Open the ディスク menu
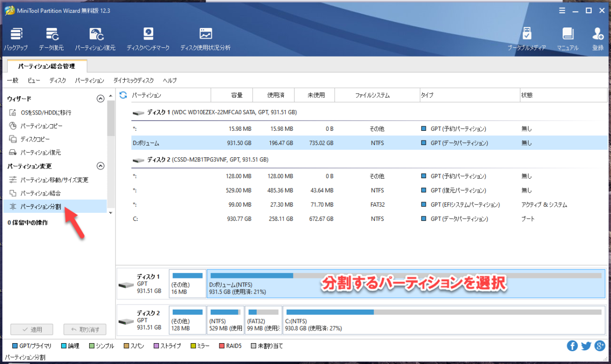 click(58, 80)
